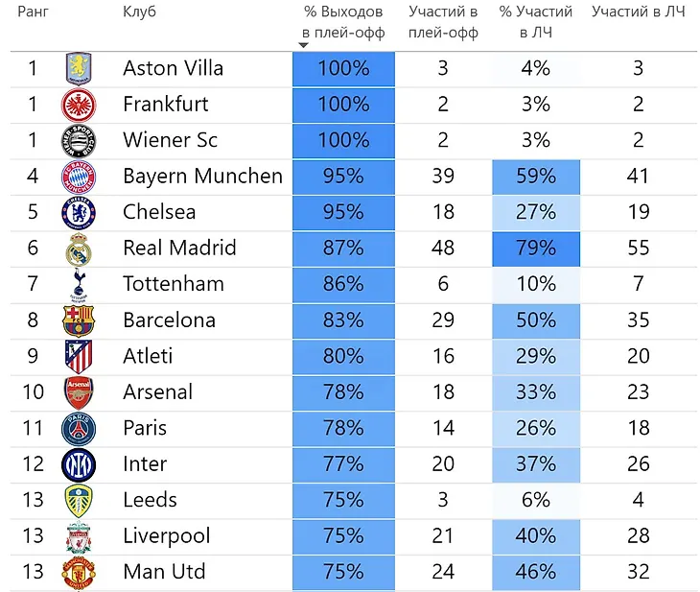Click the Bayern Munchen crest

pyautogui.click(x=78, y=177)
